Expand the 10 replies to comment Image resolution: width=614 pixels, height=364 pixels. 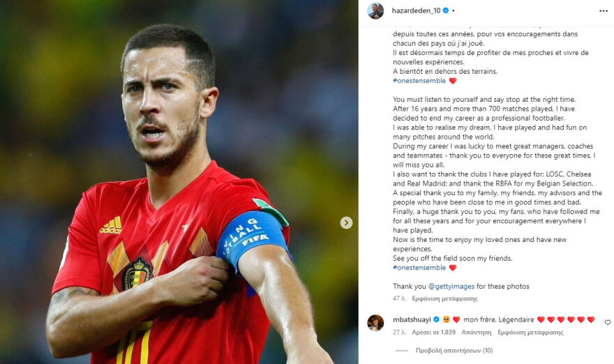[x=454, y=351]
